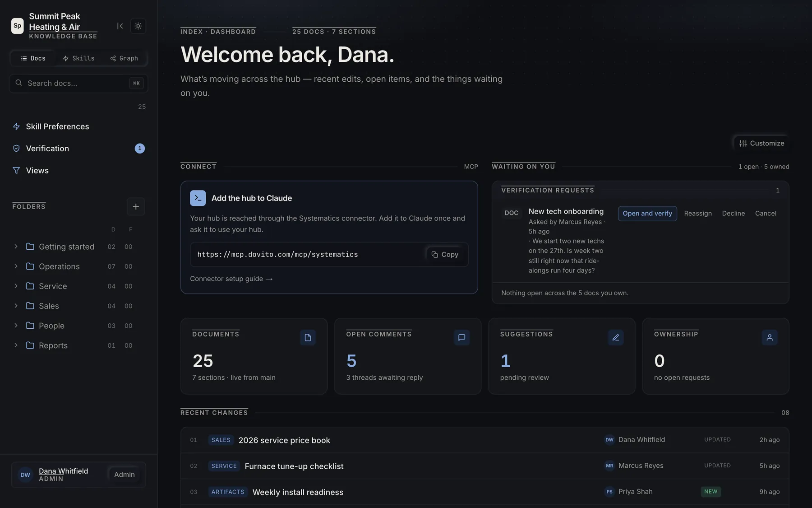Open Dana Whitfield profile link
Screen dimensions: 812x508
pos(63,471)
